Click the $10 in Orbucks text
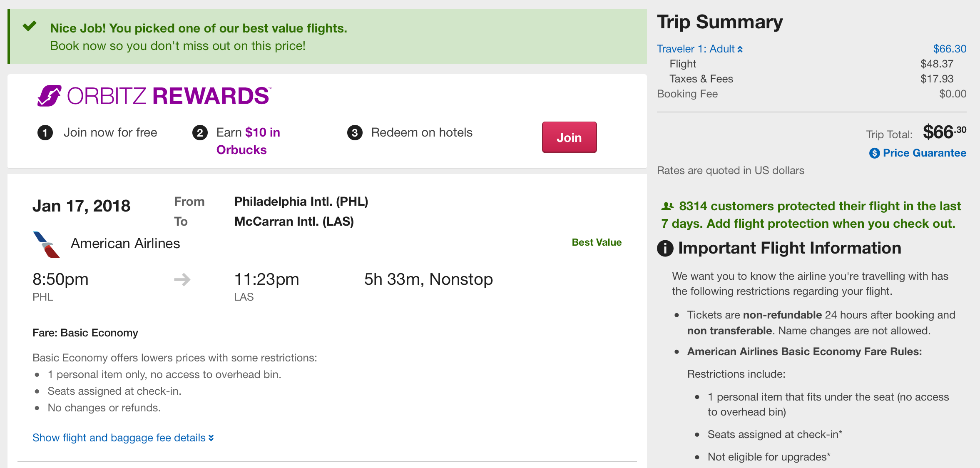 click(x=248, y=141)
